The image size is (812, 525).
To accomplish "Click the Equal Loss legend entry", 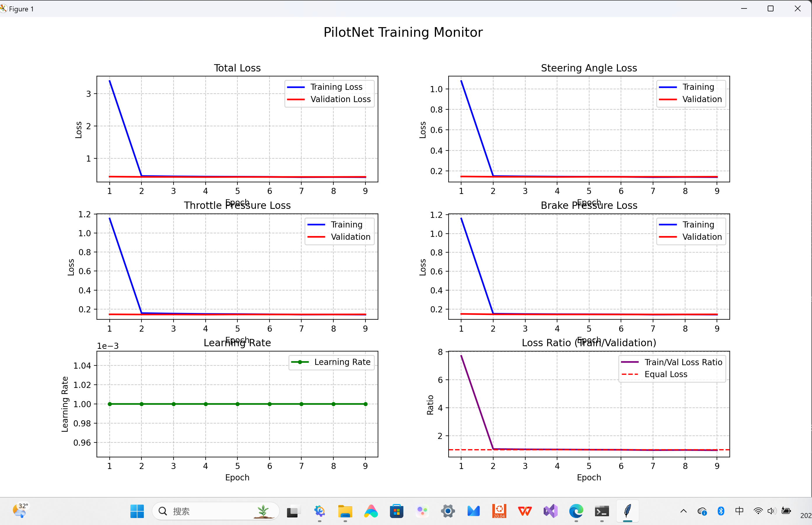I will coord(654,374).
